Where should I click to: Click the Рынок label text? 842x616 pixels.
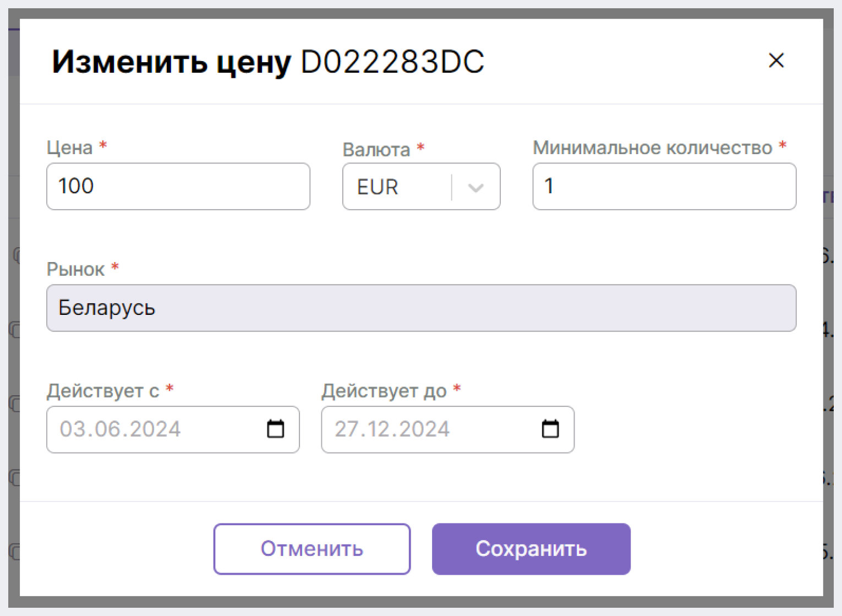coord(75,269)
